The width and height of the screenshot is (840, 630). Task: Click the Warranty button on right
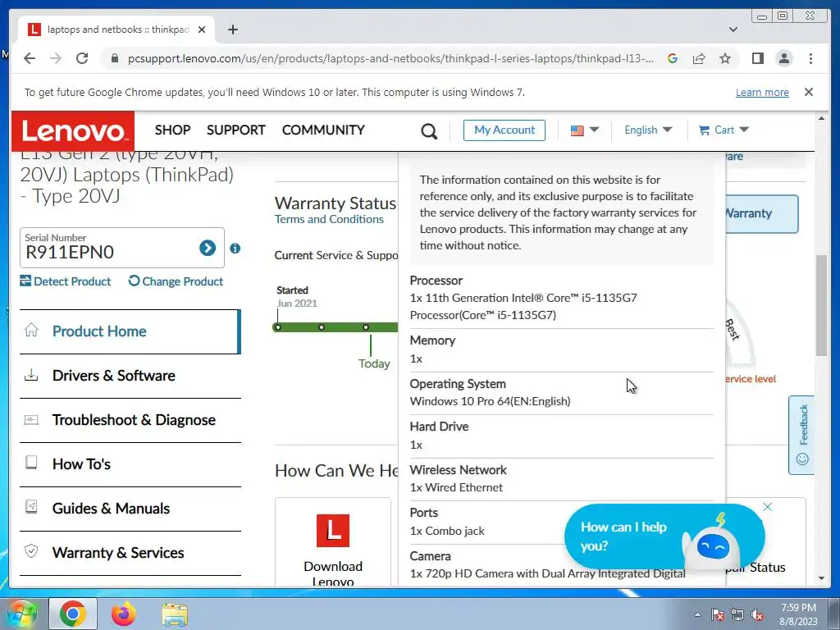point(762,214)
